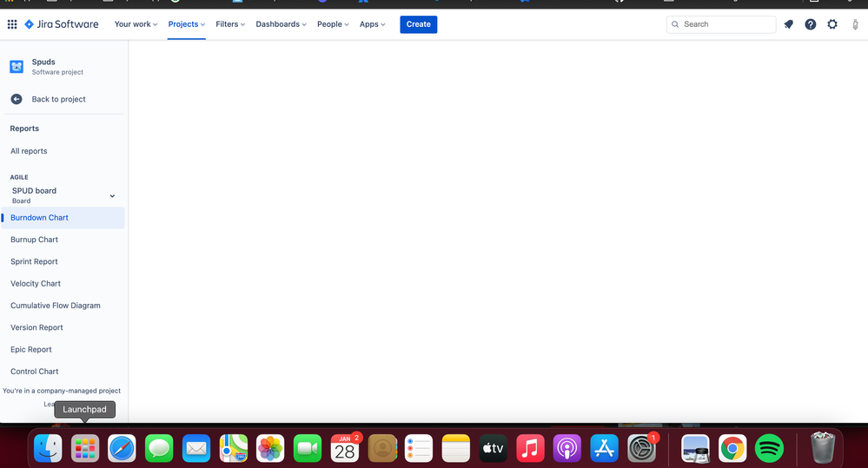The height and width of the screenshot is (468, 868).
Task: Open the Cumulative Flow Diagram
Action: tap(56, 306)
